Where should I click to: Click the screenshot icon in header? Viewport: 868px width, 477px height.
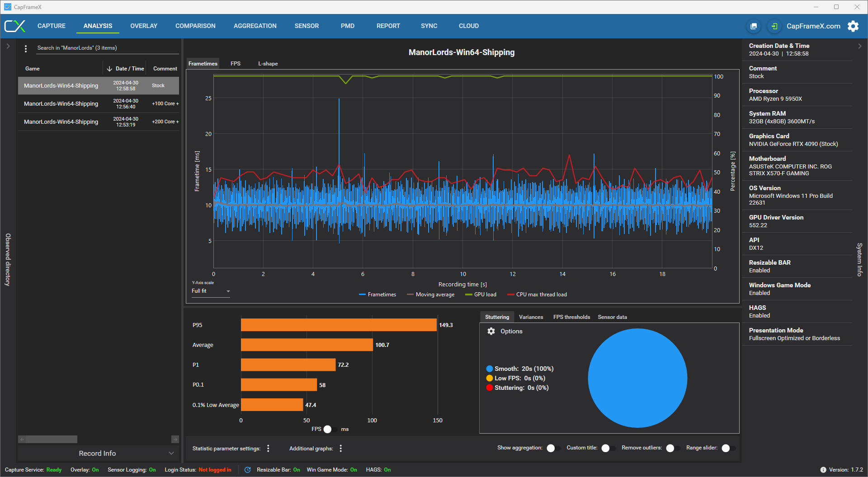pyautogui.click(x=754, y=26)
